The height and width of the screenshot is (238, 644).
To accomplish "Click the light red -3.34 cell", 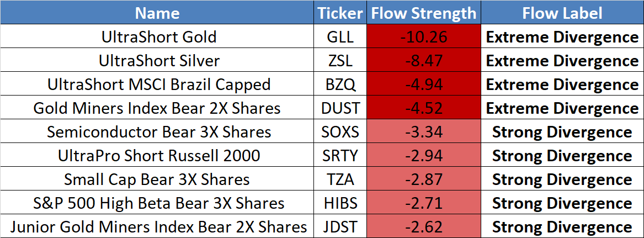I will [424, 132].
